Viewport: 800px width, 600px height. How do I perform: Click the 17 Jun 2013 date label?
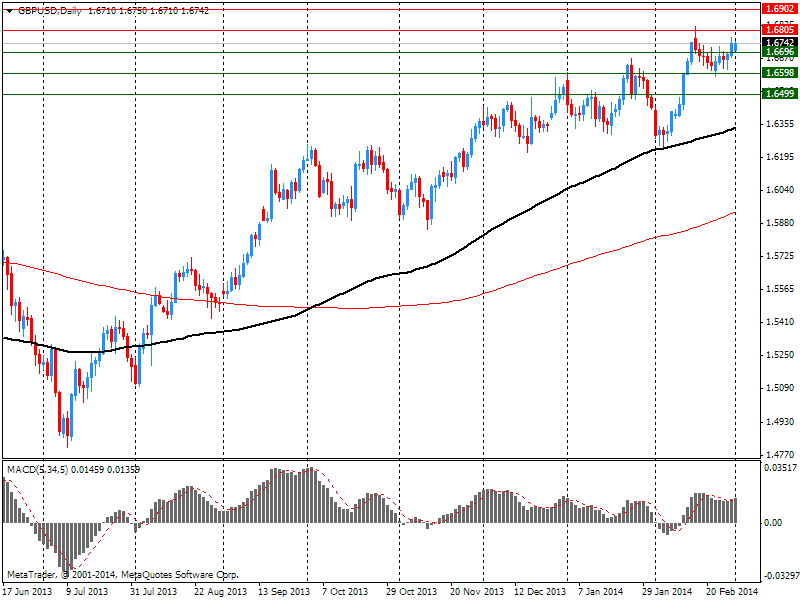[x=27, y=591]
